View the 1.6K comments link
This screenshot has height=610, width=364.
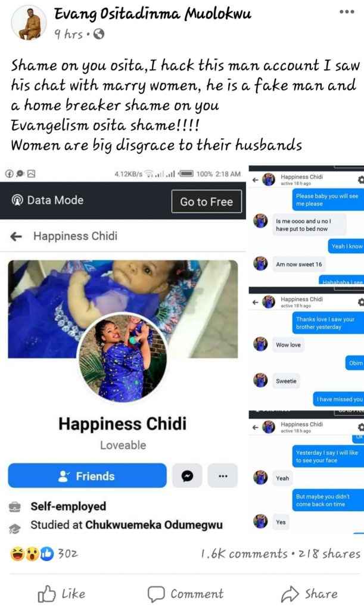(x=244, y=553)
